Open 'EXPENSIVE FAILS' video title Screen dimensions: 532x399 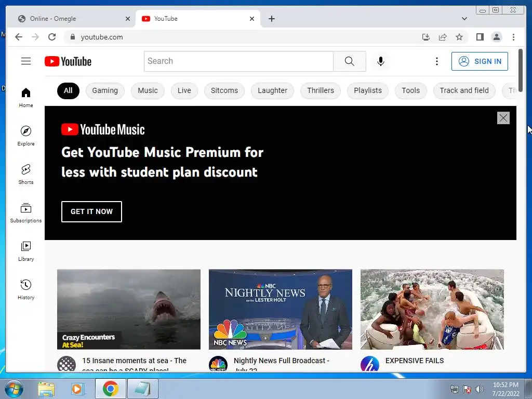point(415,361)
